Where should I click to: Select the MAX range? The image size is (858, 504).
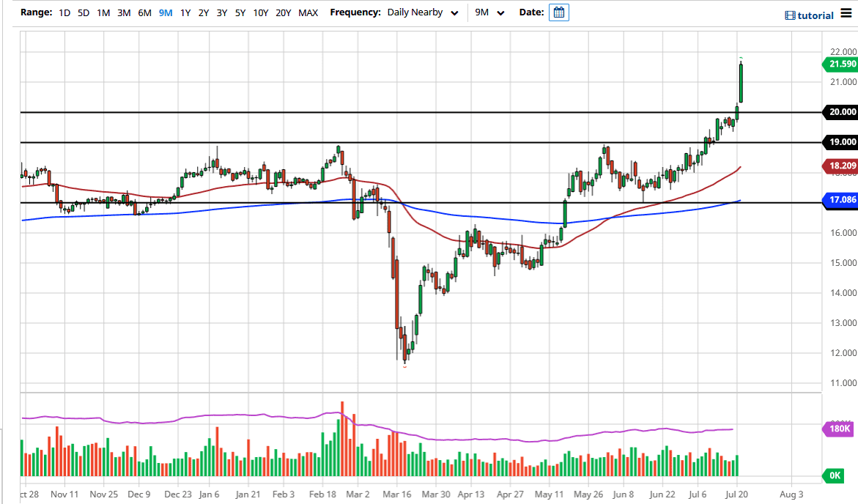coord(308,12)
